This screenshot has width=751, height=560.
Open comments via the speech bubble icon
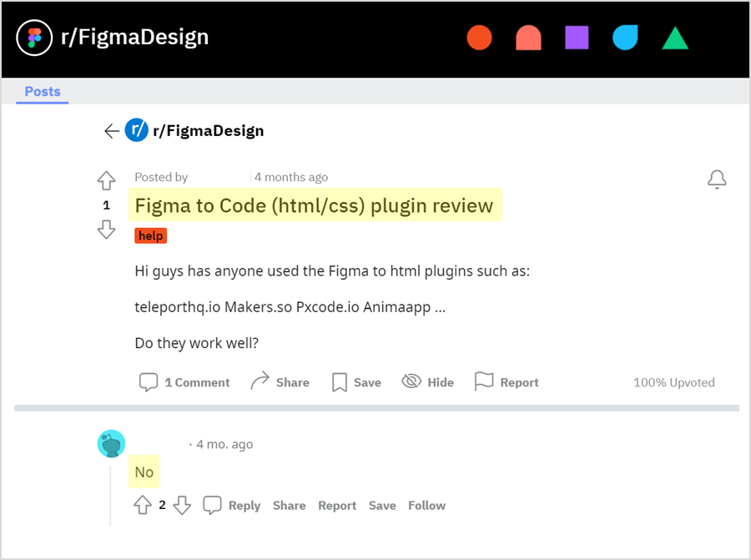pos(149,381)
